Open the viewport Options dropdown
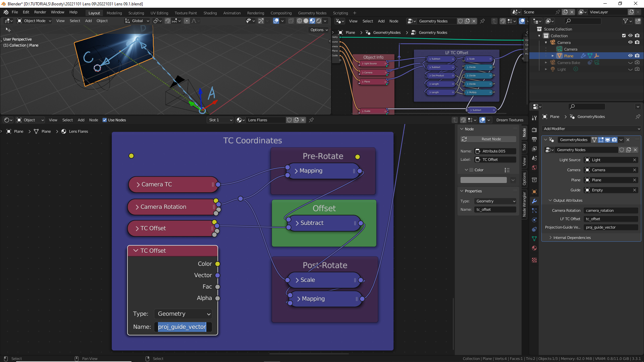The image size is (644, 362). (x=319, y=30)
